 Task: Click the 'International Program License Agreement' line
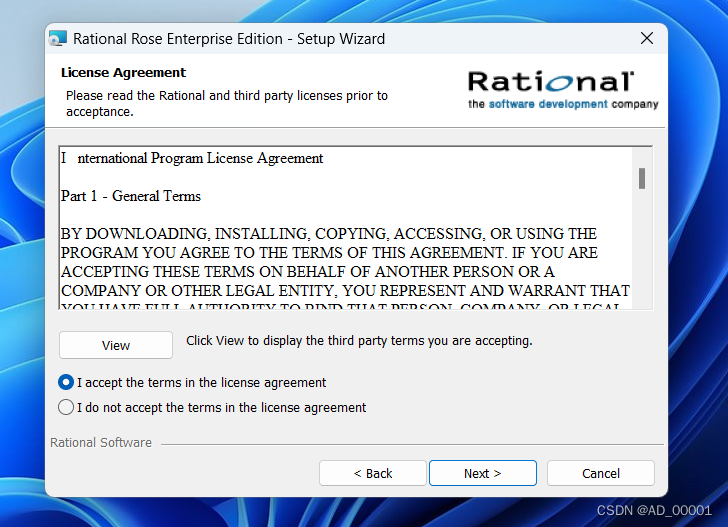pos(192,158)
